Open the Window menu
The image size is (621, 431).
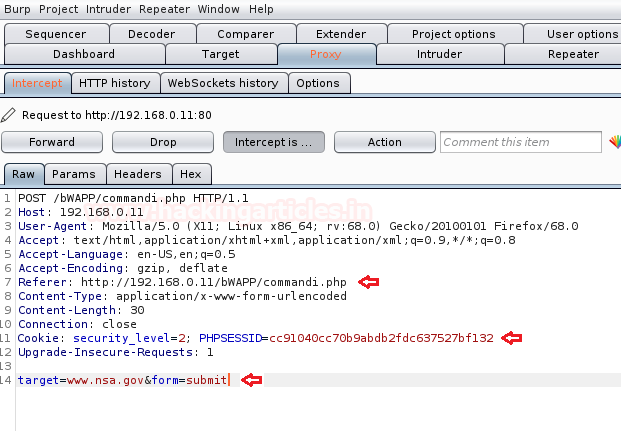click(x=218, y=9)
